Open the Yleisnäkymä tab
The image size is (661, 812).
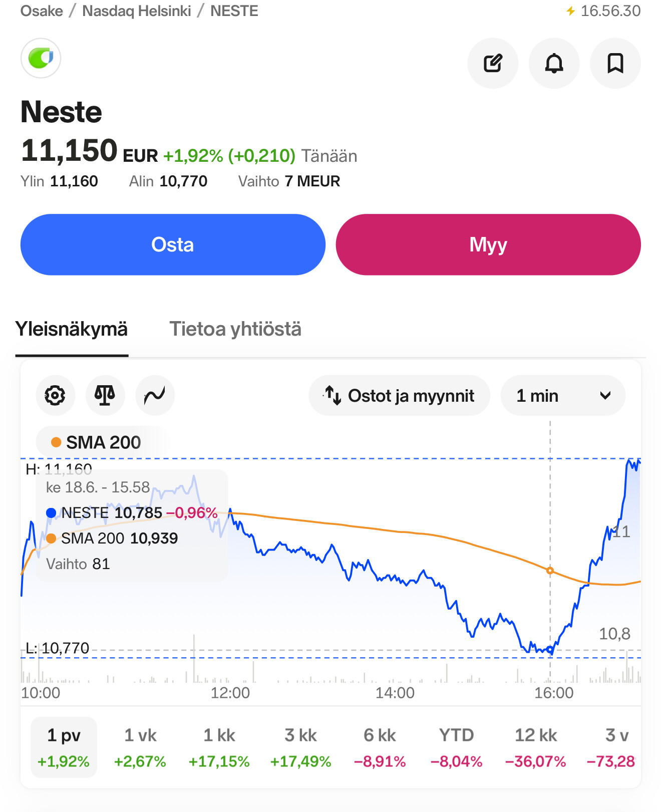tap(72, 329)
